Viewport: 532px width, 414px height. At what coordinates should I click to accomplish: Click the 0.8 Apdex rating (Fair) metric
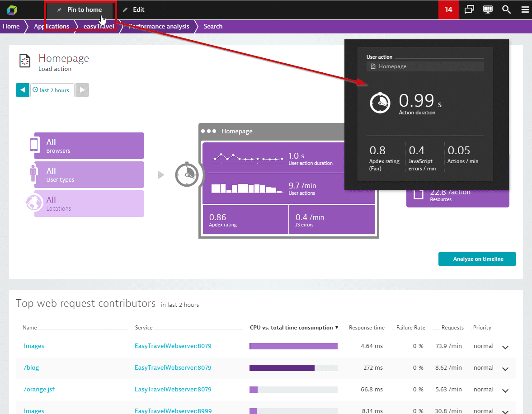tap(384, 158)
